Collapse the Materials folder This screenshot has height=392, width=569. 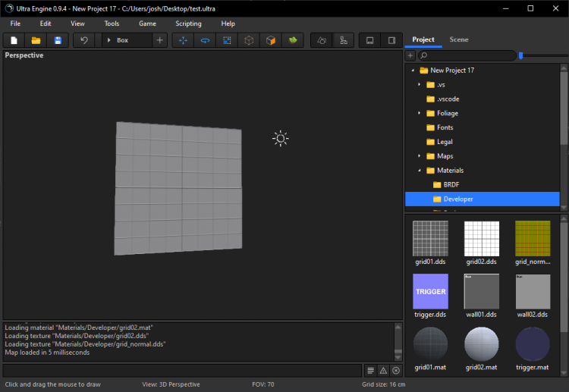click(x=420, y=171)
